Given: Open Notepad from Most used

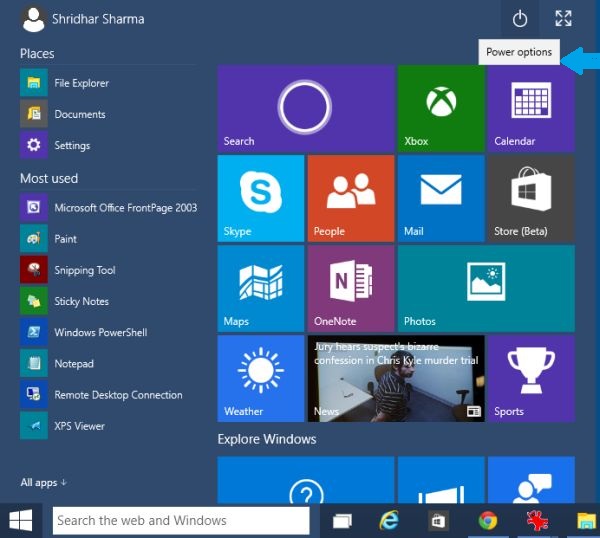Looking at the screenshot, I should (109, 363).
